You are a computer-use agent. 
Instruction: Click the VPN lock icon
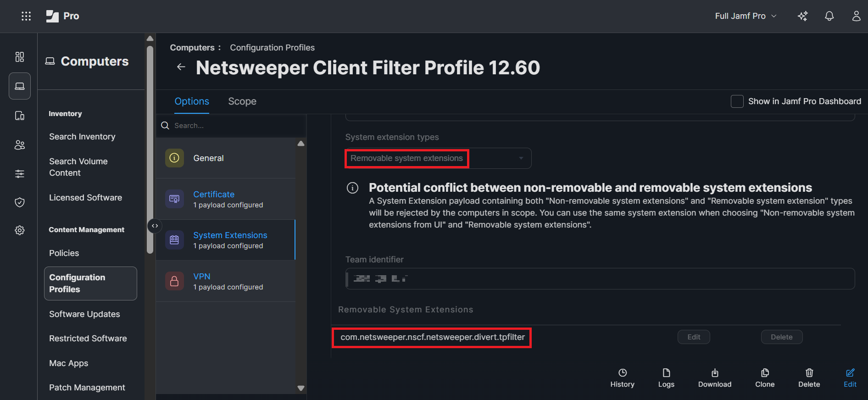pos(174,281)
